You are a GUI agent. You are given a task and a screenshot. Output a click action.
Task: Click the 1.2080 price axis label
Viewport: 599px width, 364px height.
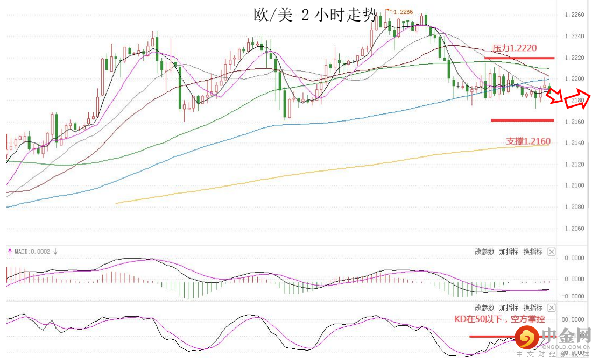click(x=575, y=207)
